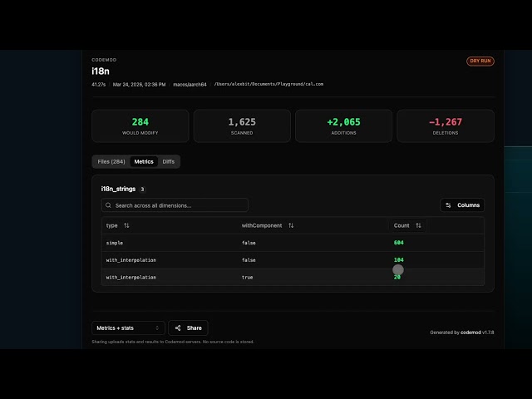Click the project path /Users/alexbit/Documents/Playground/cal.com
The height and width of the screenshot is (399, 532).
pyautogui.click(x=268, y=84)
